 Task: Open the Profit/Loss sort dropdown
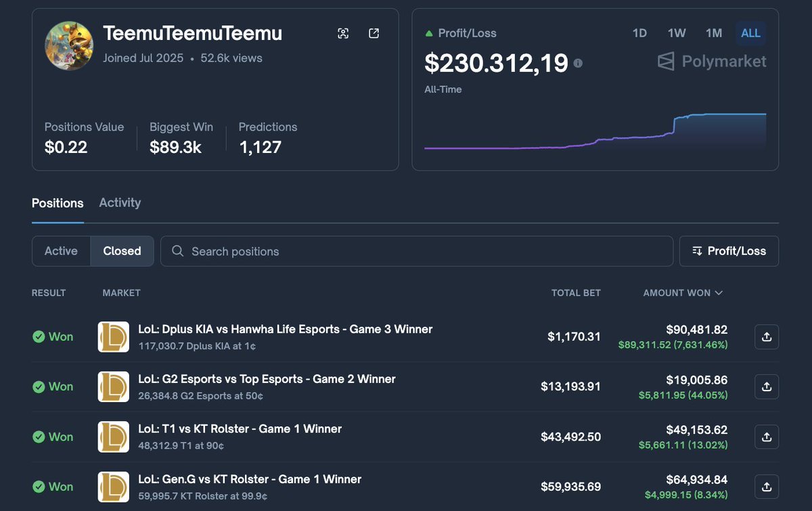[x=729, y=251]
